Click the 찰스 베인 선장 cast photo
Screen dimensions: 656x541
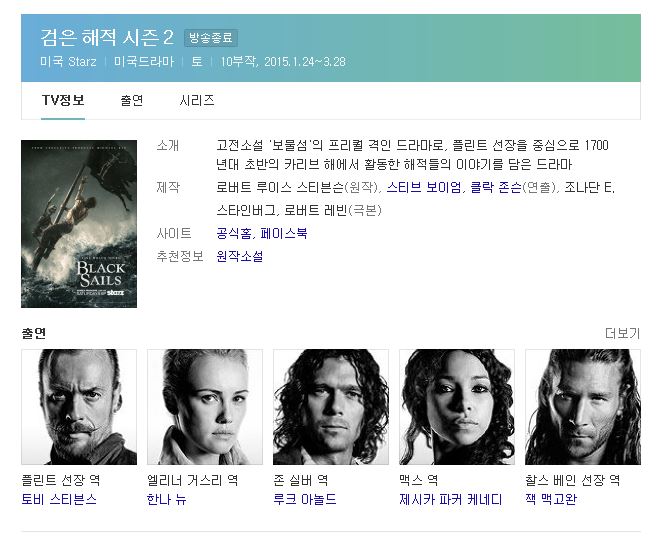(x=583, y=407)
